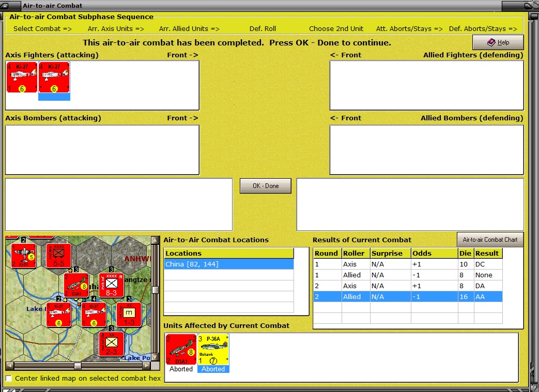The image size is (539, 392).
Task: Click map vertical scrollbar down arrow
Action: [x=155, y=357]
